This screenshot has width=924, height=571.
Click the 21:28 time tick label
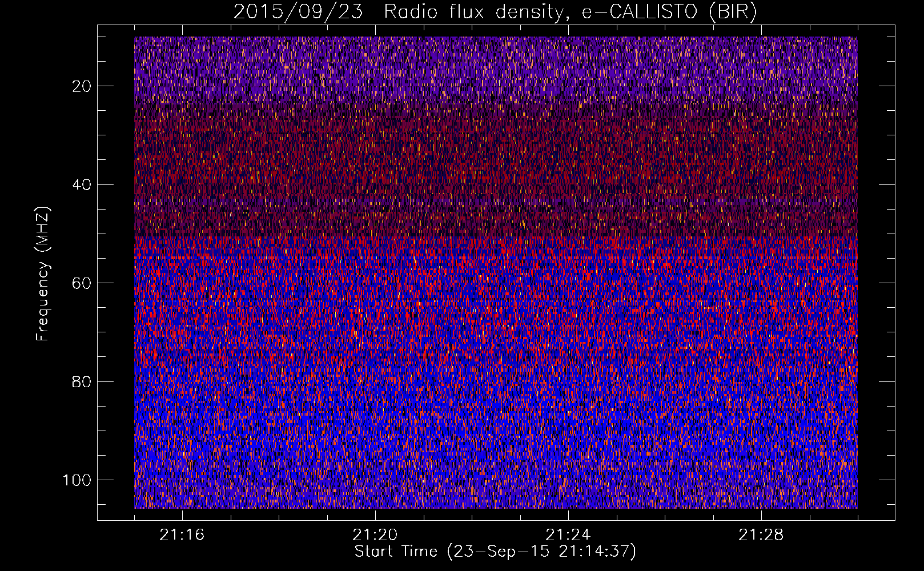pyautogui.click(x=761, y=535)
